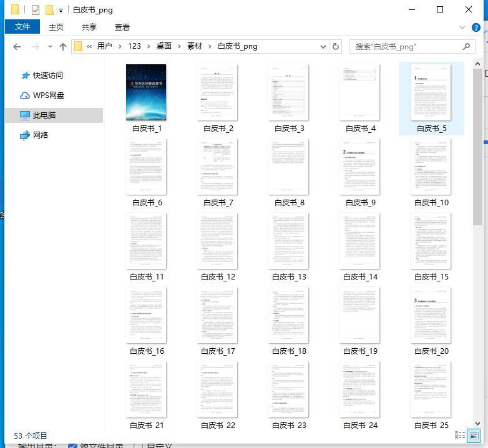
Task: Expand the chevron after 桌面 breadcrumb
Action: pyautogui.click(x=179, y=47)
